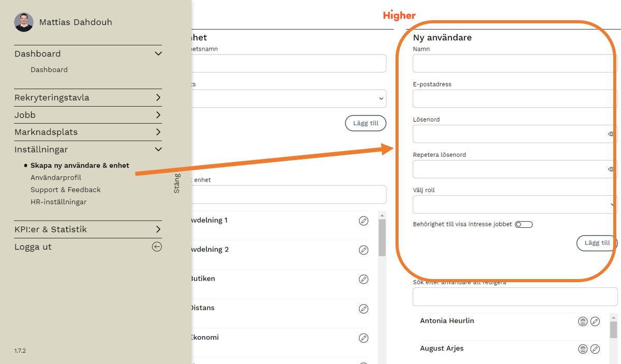Show password in Repetera lösenord field
Screen dimensions: 621x364
(x=611, y=169)
